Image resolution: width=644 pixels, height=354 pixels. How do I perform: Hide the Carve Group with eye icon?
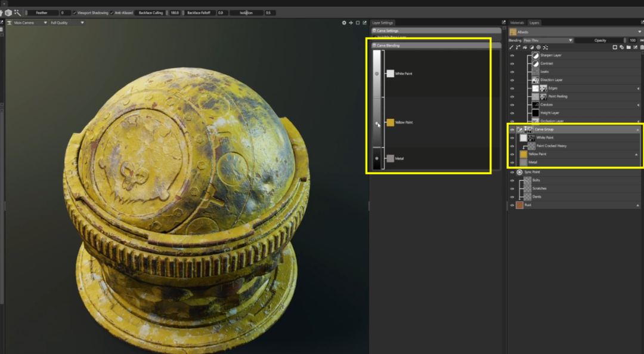512,130
